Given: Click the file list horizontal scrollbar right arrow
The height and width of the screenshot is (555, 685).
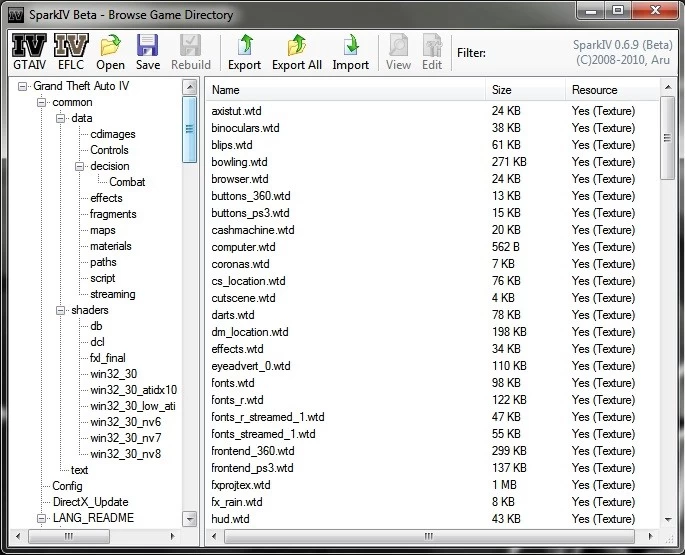Looking at the screenshot, I should pos(650,536).
